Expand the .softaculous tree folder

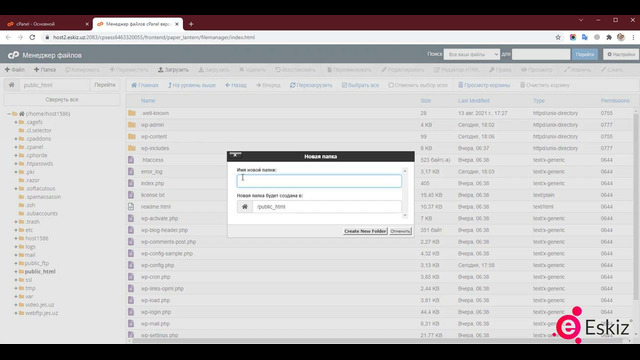click(16, 189)
